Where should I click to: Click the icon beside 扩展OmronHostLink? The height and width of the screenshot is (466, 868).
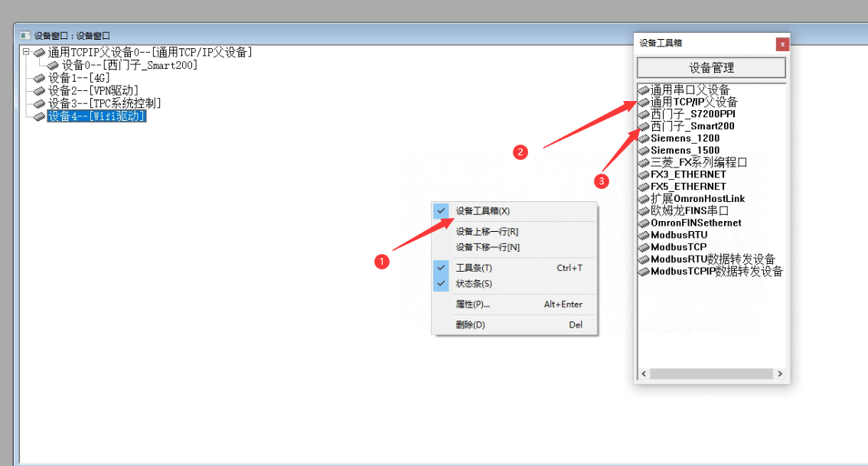[x=644, y=199]
